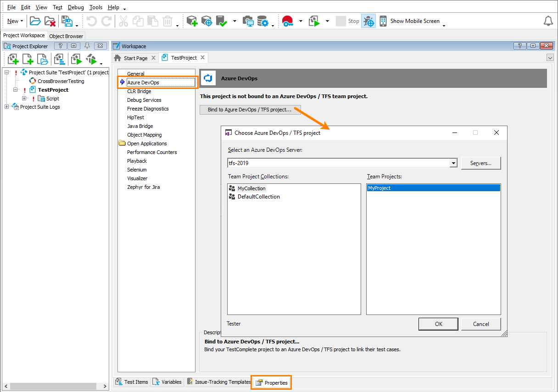
Task: Click the Show Mobile Screen icon
Action: click(383, 21)
